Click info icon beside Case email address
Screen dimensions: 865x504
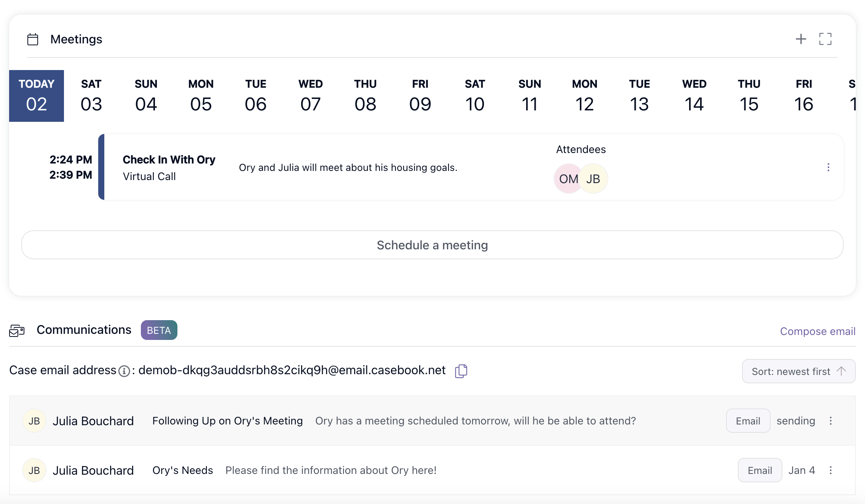[124, 371]
